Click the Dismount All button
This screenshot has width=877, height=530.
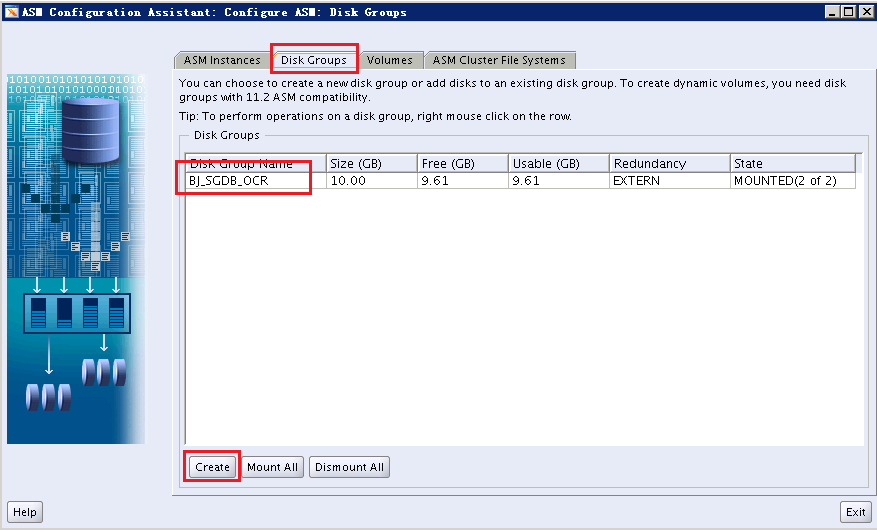[x=349, y=467]
